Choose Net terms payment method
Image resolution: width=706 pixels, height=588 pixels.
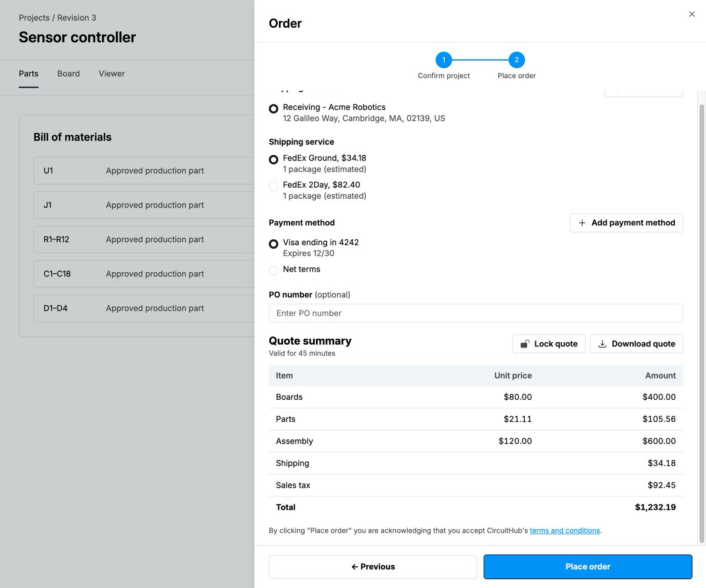tap(274, 270)
